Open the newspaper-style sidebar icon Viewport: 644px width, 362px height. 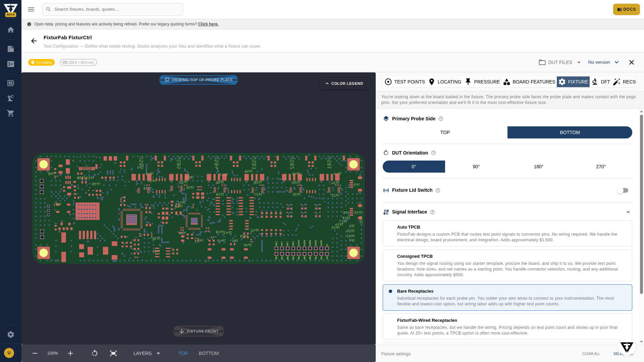[x=11, y=83]
